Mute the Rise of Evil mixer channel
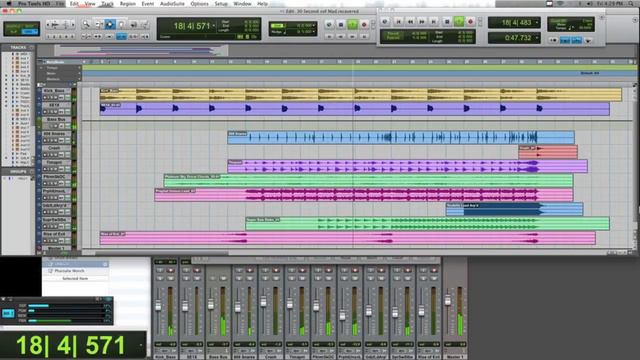Image resolution: width=640 pixels, height=360 pixels. (433, 278)
